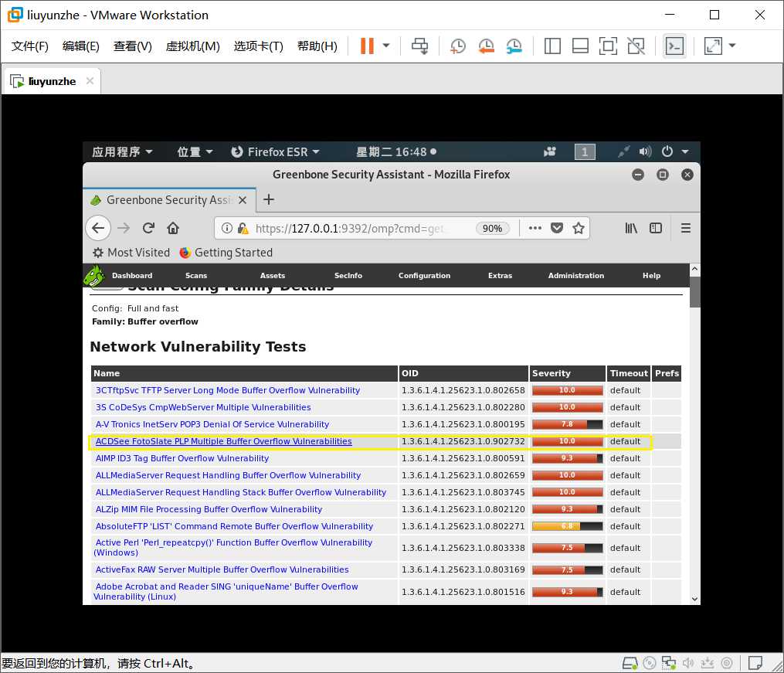
Task: Open the 查看(V) menu
Action: point(133,46)
